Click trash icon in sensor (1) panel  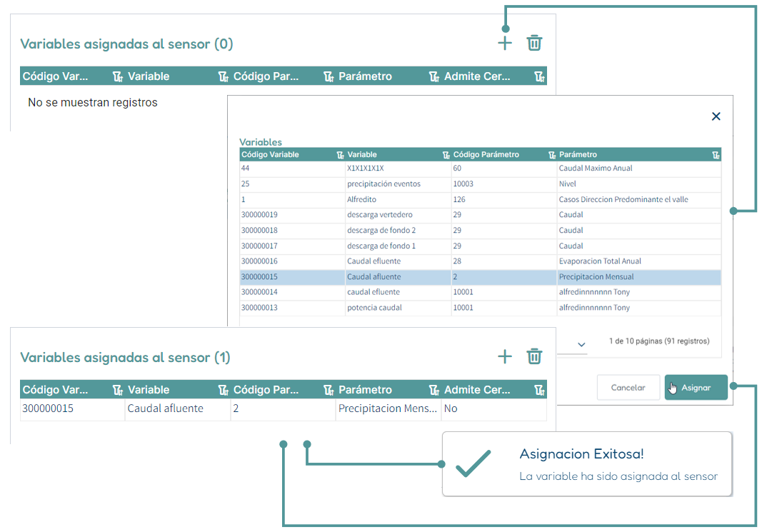tap(534, 356)
